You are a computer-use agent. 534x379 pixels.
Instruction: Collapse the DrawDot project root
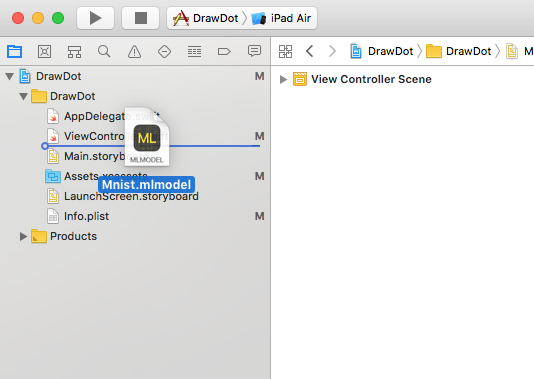click(x=10, y=76)
